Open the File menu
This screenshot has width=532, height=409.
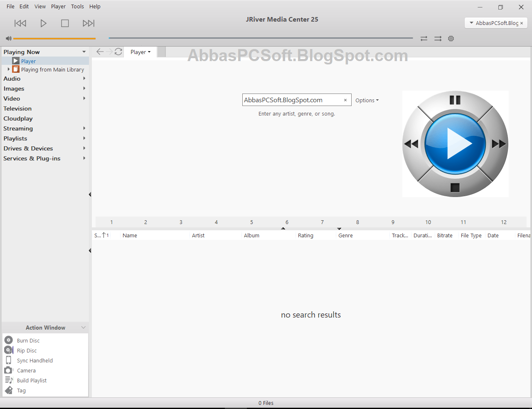click(10, 6)
